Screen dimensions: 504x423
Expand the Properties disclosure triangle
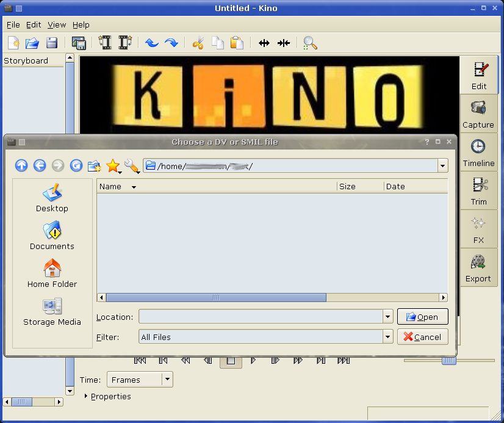pyautogui.click(x=86, y=396)
